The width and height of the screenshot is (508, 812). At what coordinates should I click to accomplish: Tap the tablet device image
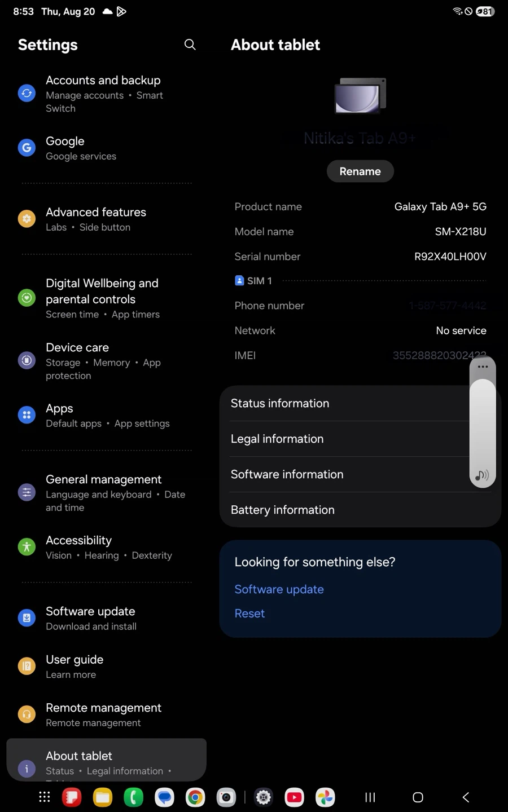tap(360, 96)
